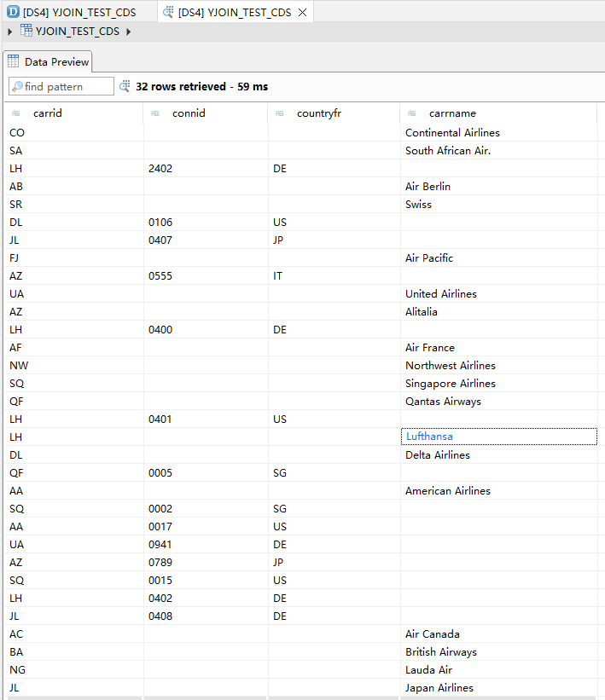The width and height of the screenshot is (605, 700).
Task: Click the rows retrieved refresh icon
Action: 125,86
